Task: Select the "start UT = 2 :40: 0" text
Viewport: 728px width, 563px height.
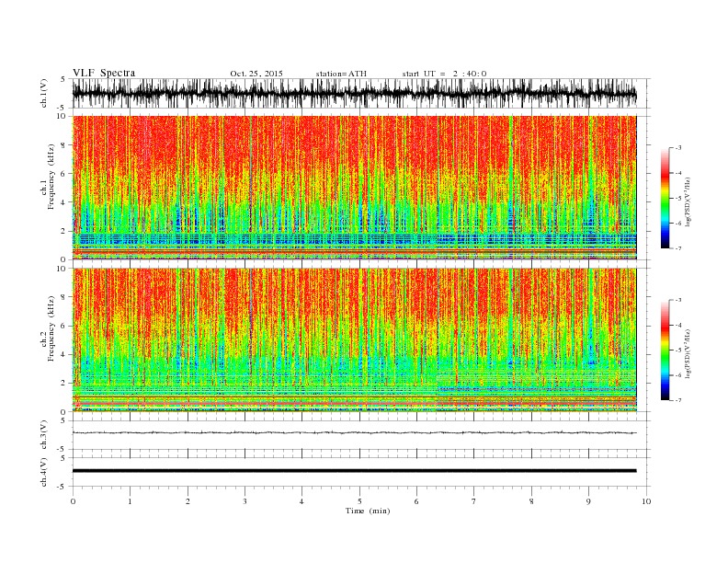Action: click(444, 74)
